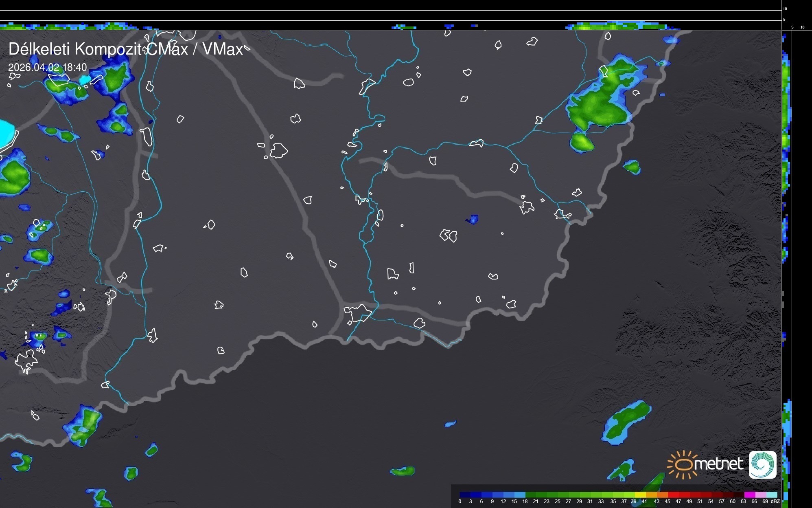Click the red 45 dBZ legend swatch
Screen dimensions: 812x508
click(673, 495)
